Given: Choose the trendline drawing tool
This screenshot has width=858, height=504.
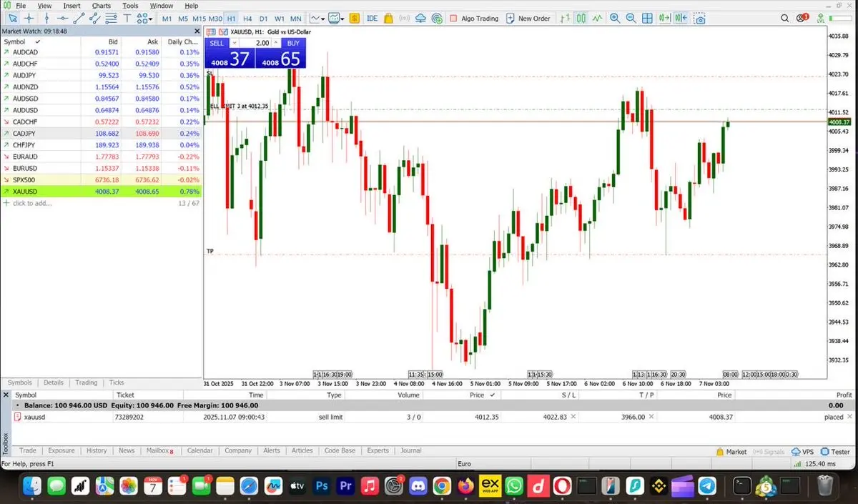Looking at the screenshot, I should pyautogui.click(x=79, y=18).
